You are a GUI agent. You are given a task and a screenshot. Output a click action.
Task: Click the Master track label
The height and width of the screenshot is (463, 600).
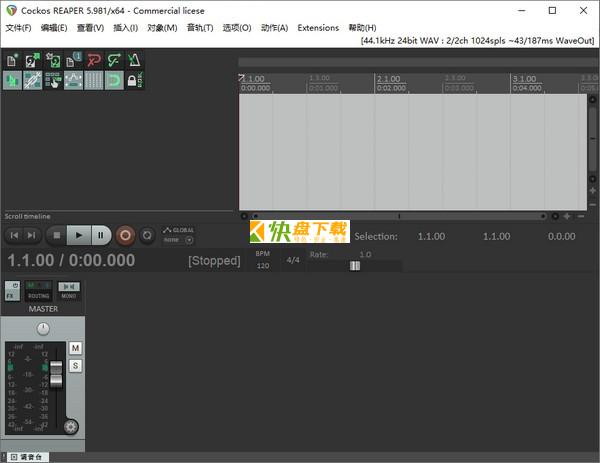(43, 309)
